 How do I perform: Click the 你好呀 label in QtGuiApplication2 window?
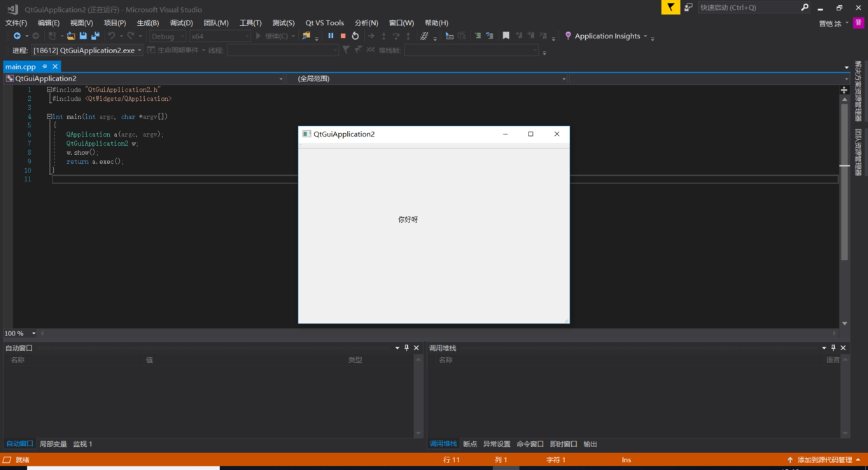pos(408,219)
